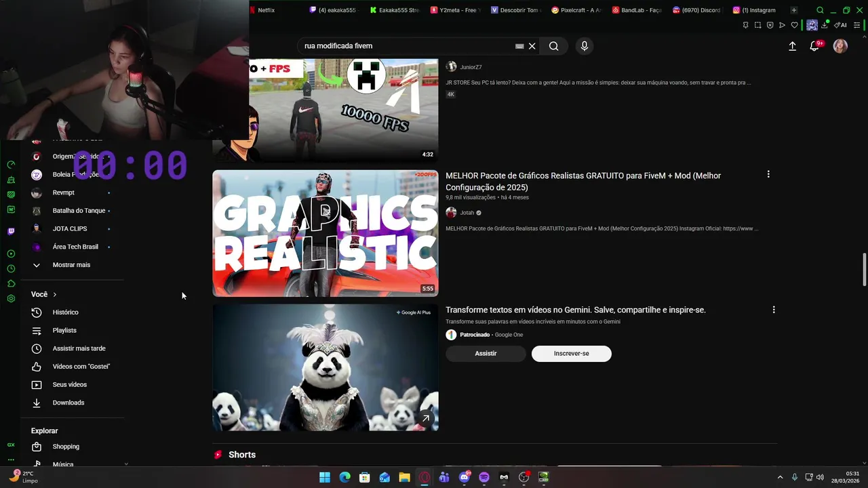868x488 pixels.
Task: Expand subscriptions with Mostrar mais
Action: (72, 265)
